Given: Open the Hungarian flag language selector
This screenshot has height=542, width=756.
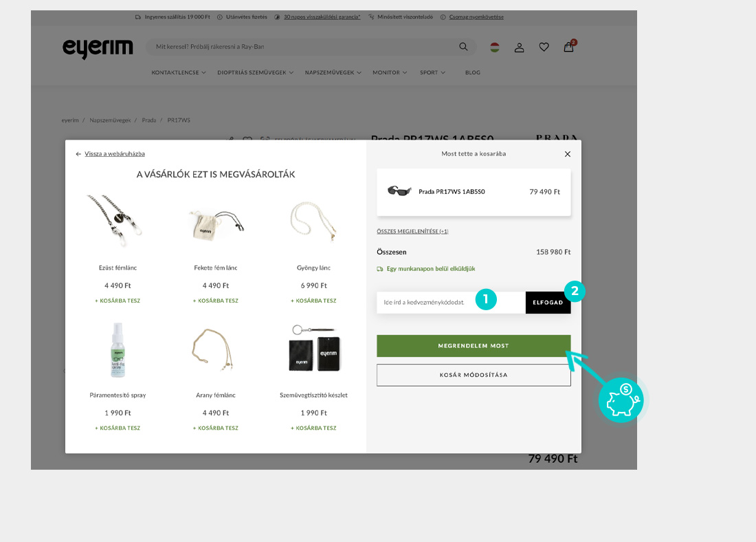Looking at the screenshot, I should (495, 47).
